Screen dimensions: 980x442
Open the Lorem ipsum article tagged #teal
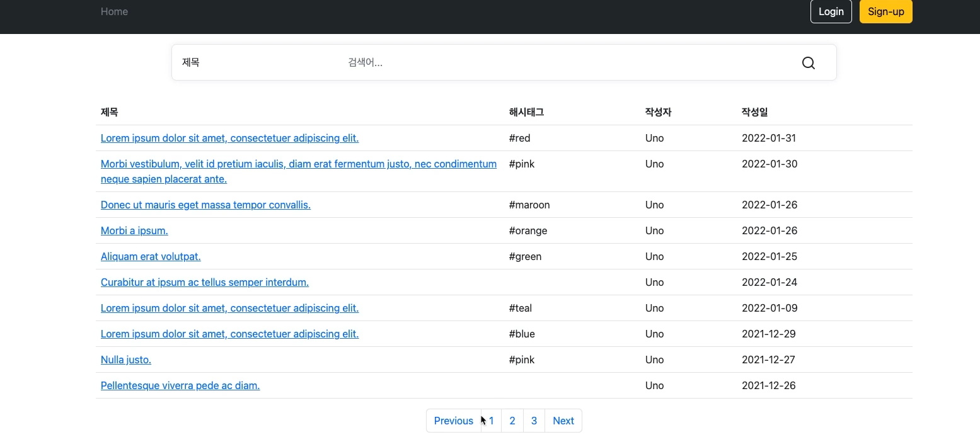229,308
